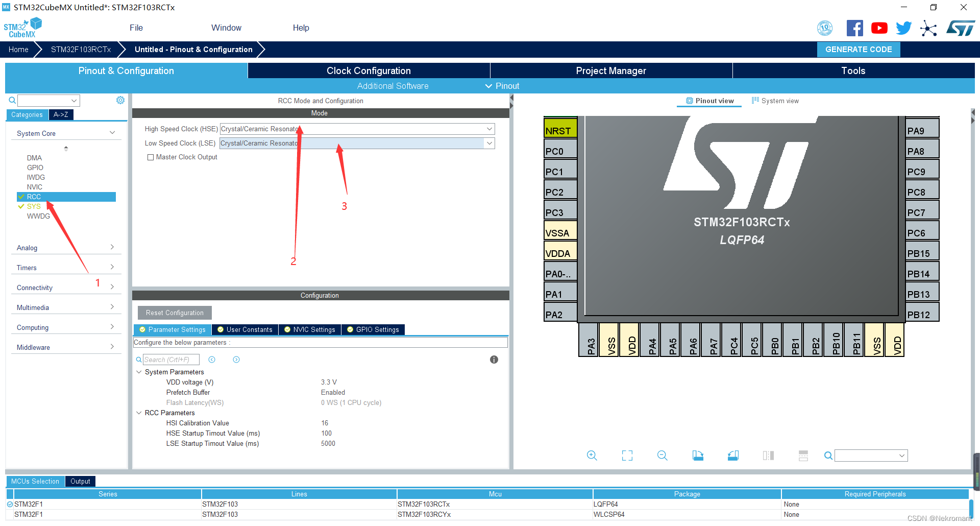Screen dimensions: 980x526
Task: Switch to the Tools tab
Action: [x=853, y=70]
